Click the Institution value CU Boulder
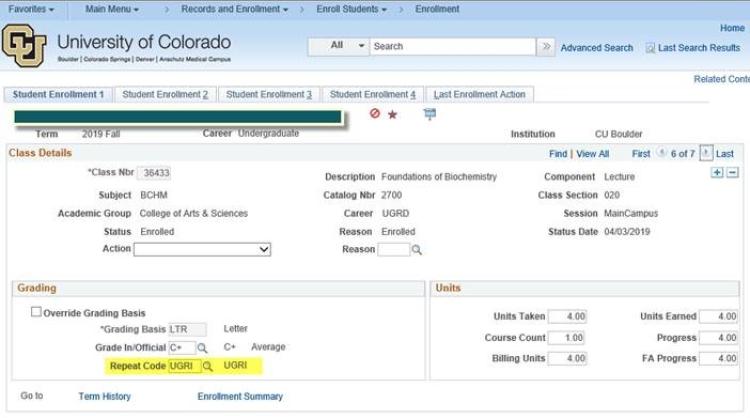Screen dimensions: 750x418 tap(618, 134)
